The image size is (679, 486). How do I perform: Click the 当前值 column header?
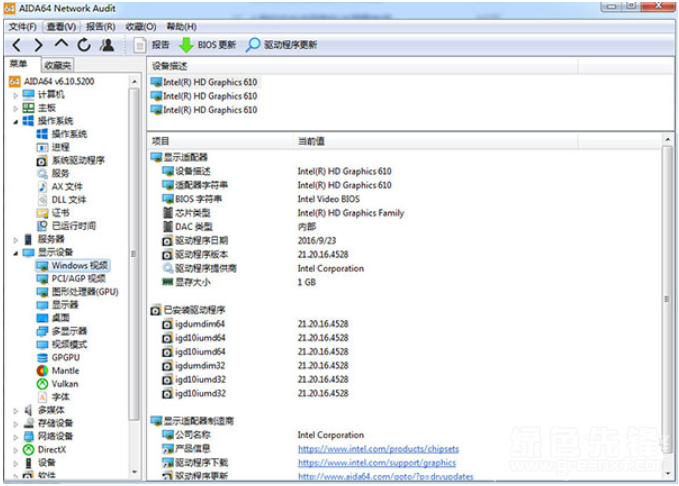pyautogui.click(x=435, y=141)
